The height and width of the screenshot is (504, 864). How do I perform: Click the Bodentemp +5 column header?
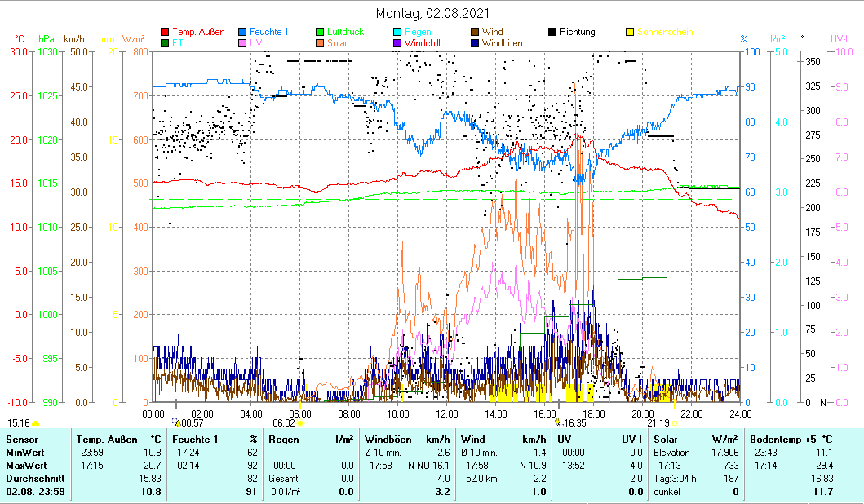[791, 440]
